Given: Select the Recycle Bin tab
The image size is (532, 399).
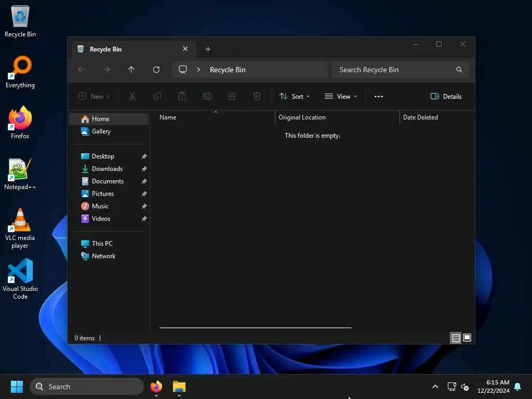Looking at the screenshot, I should pyautogui.click(x=134, y=49).
